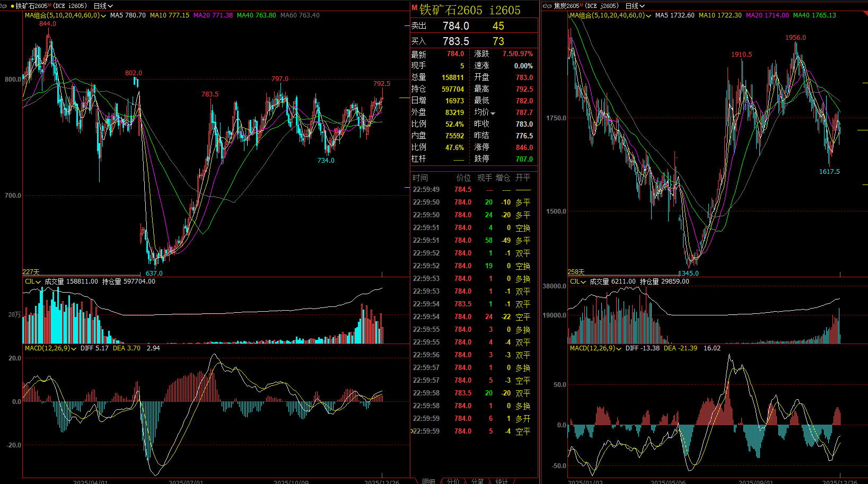
Task: Click the yellow dot indicator before 铁矿石2605
Action: [12, 6]
